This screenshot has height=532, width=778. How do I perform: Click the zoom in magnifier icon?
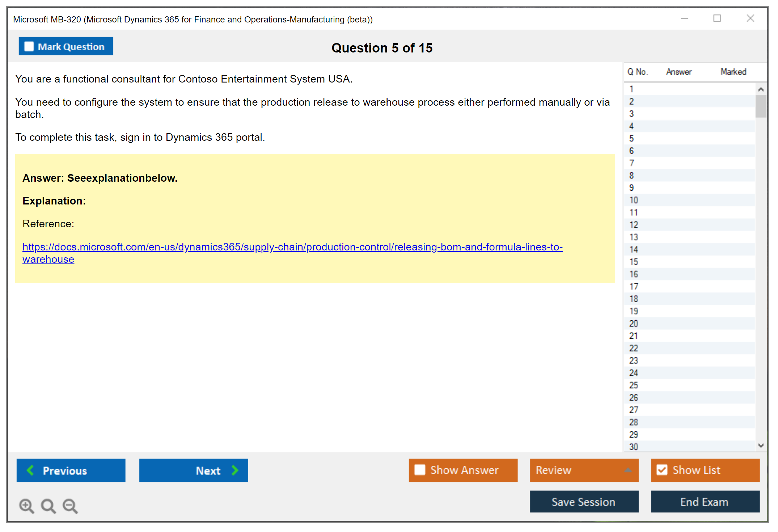(x=26, y=506)
